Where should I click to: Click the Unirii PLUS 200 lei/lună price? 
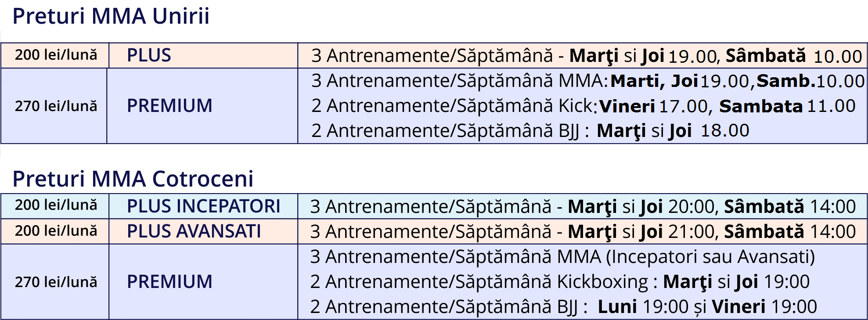56,55
